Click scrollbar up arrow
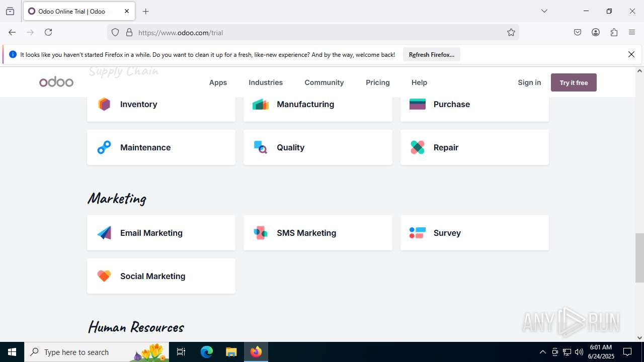The width and height of the screenshot is (644, 362). point(639,71)
